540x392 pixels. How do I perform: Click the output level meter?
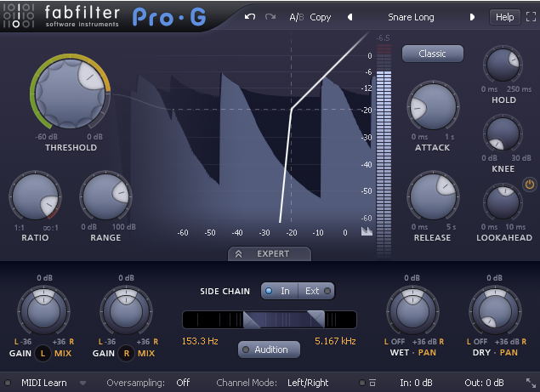384,151
